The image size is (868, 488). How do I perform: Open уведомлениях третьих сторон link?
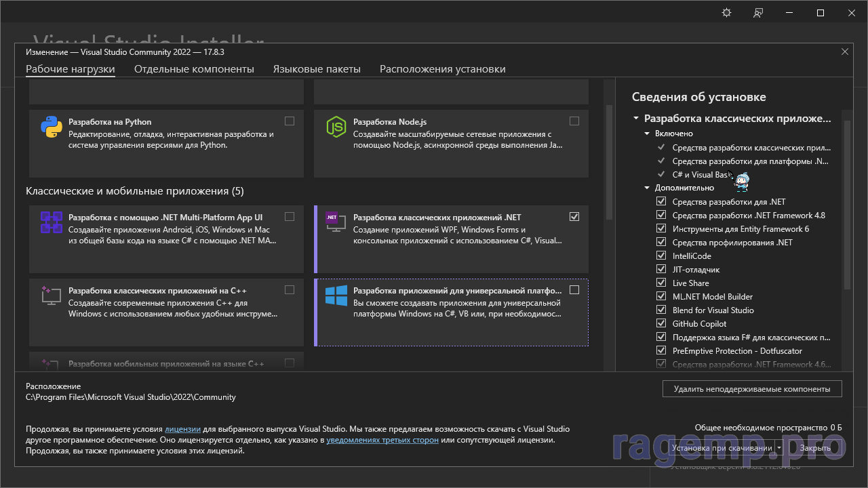click(382, 440)
